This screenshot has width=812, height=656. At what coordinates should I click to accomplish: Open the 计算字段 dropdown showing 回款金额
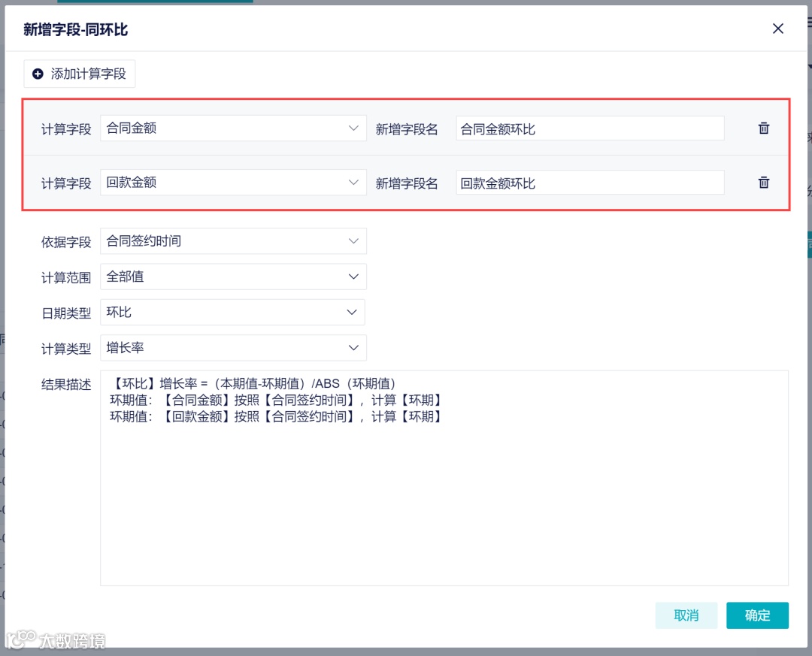pos(233,182)
